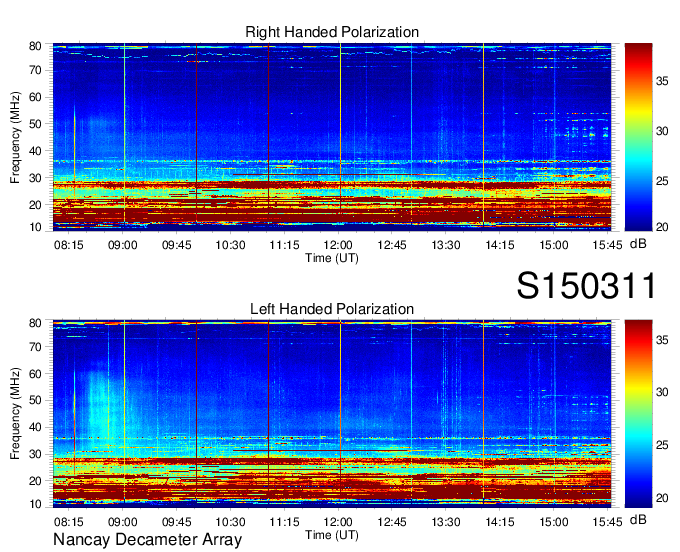Click 15:00 time tick on Right Handed plot
The image size is (680, 552).
554,245
